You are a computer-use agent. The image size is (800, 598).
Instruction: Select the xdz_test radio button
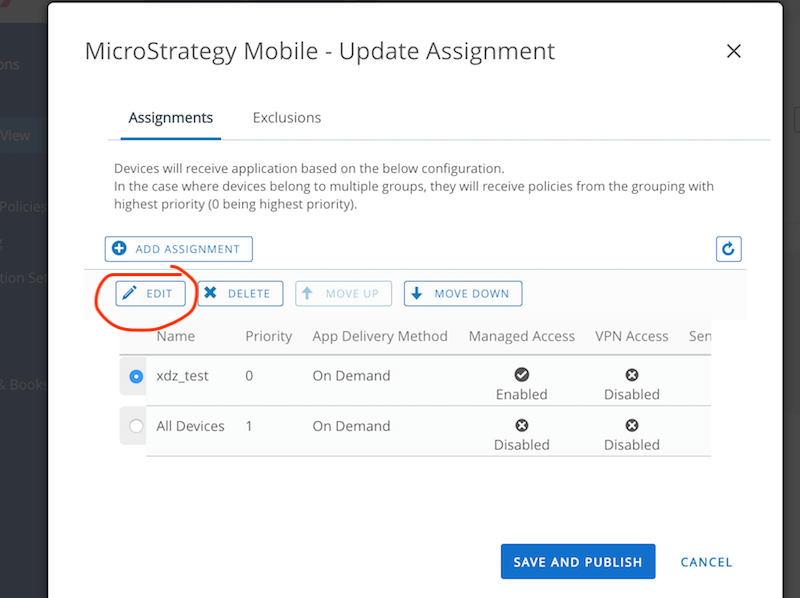(136, 377)
